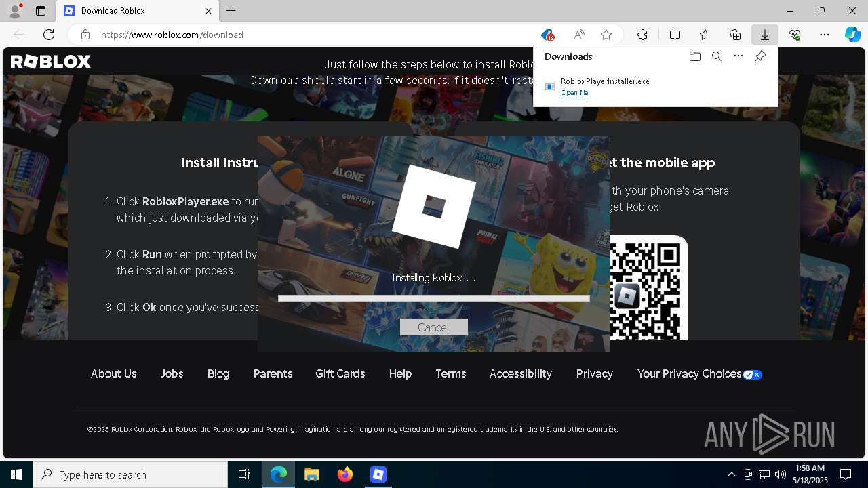Open Settings and more ellipsis menu

click(x=825, y=35)
